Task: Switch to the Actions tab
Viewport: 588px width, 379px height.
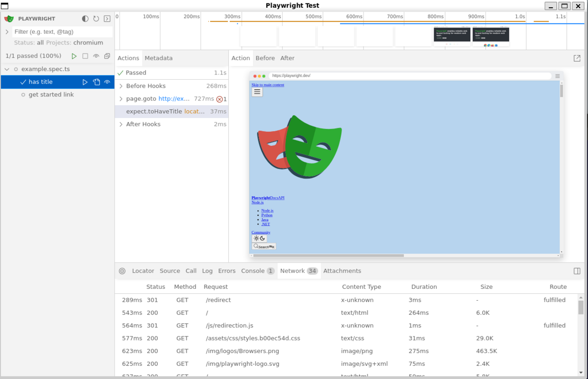Action: [128, 58]
